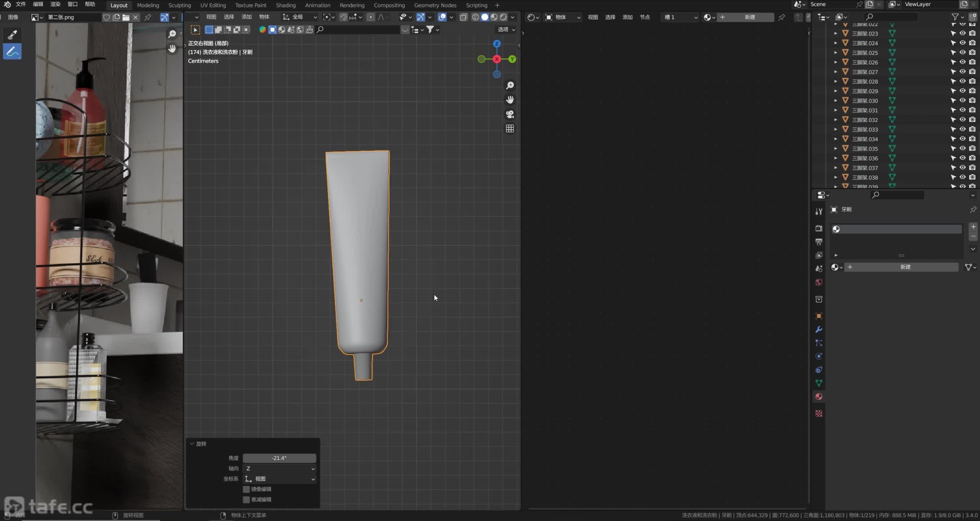Click the remove material slot minus button
The width and height of the screenshot is (980, 521).
(x=973, y=236)
